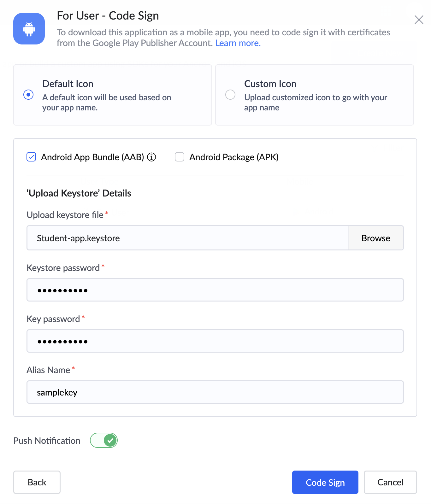The height and width of the screenshot is (504, 431).
Task: Click into the Key password field
Action: coord(215,341)
